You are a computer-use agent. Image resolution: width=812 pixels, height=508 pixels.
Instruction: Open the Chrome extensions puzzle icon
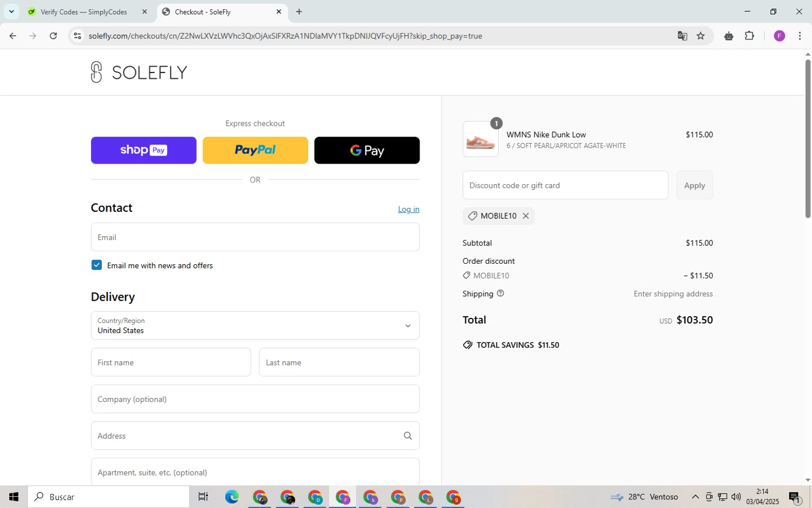pos(749,36)
